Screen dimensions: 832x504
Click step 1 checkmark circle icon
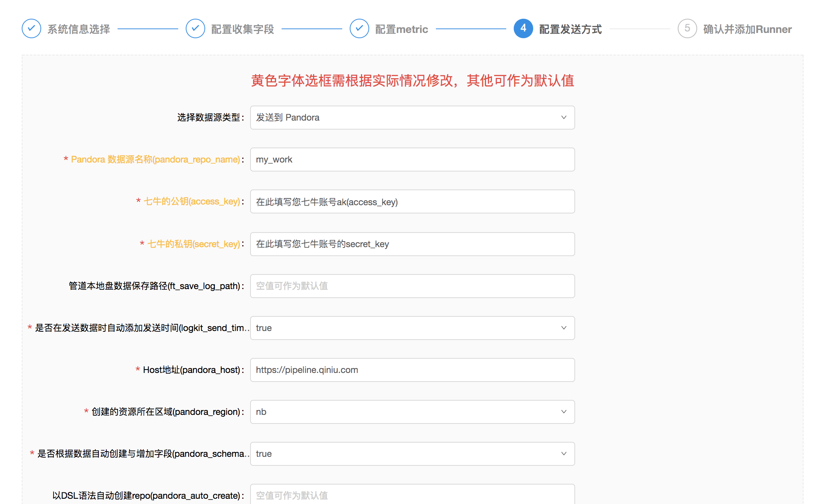(31, 28)
